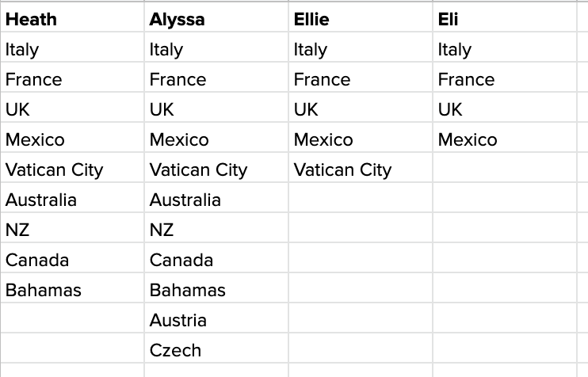Image resolution: width=588 pixels, height=377 pixels.
Task: Select empty cell below Ellie's Vatican City
Action: 361,197
